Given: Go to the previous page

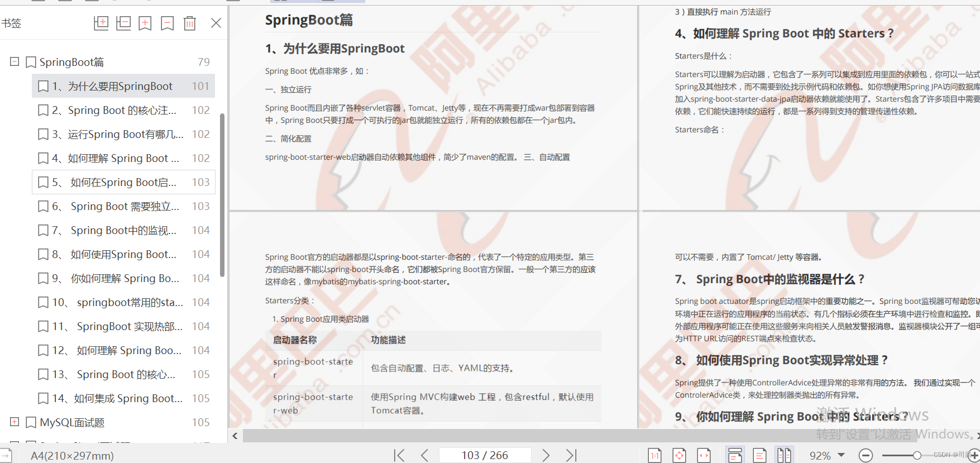Looking at the screenshot, I should pyautogui.click(x=424, y=455).
